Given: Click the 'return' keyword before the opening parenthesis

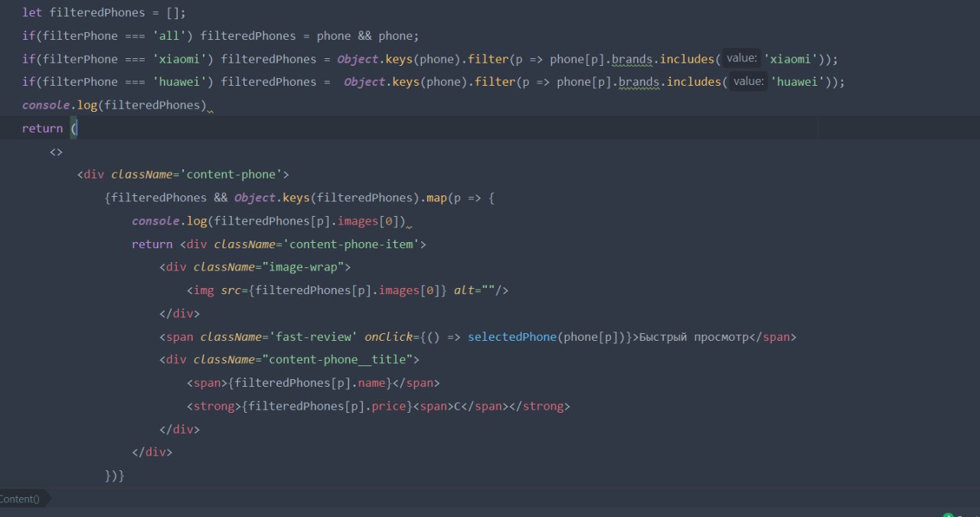Looking at the screenshot, I should (43, 129).
